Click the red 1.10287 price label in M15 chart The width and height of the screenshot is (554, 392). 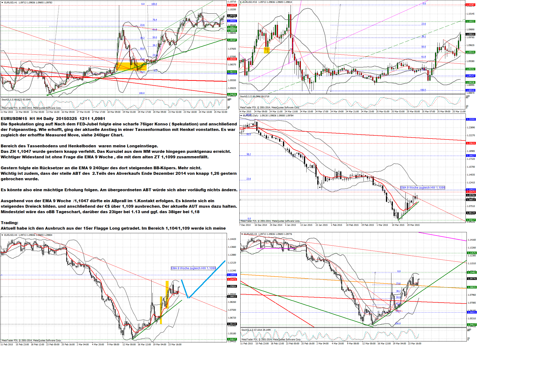[470, 5]
